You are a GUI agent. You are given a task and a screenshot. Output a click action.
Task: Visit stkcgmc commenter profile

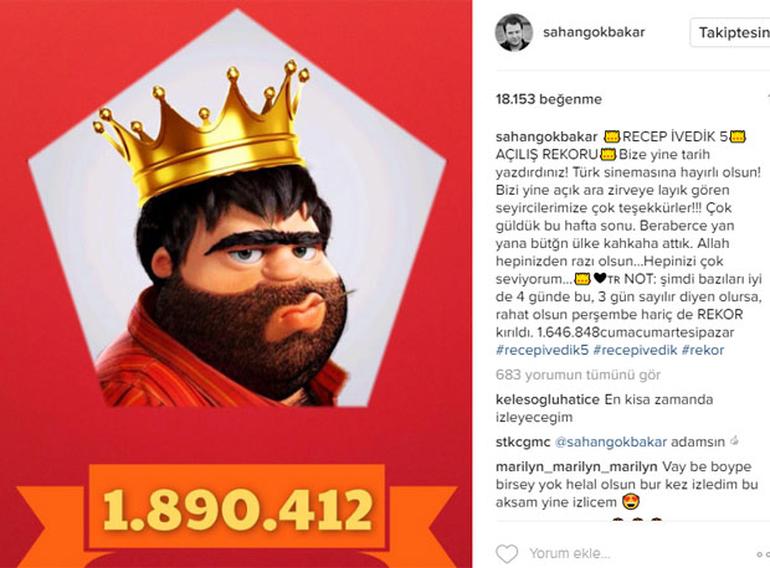(523, 442)
